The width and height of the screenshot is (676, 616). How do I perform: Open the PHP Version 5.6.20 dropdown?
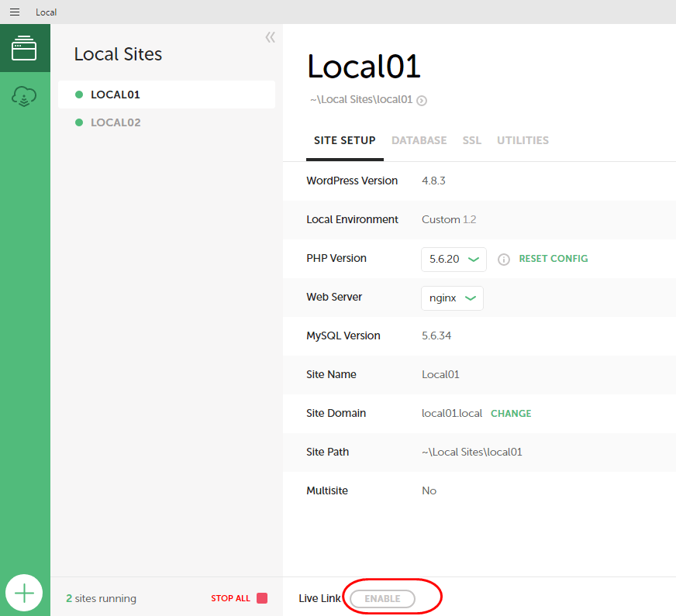pyautogui.click(x=454, y=260)
